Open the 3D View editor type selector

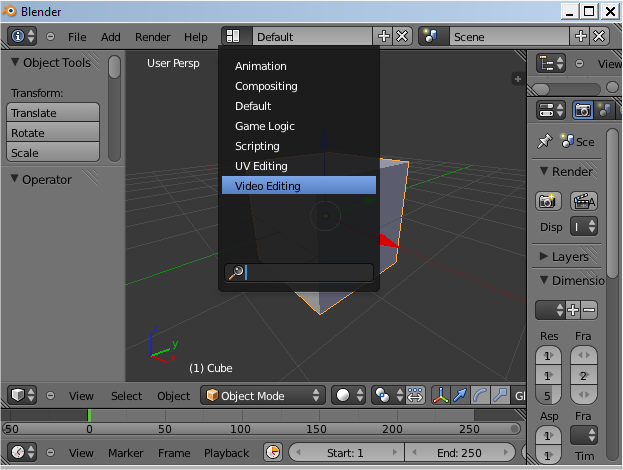(22, 395)
